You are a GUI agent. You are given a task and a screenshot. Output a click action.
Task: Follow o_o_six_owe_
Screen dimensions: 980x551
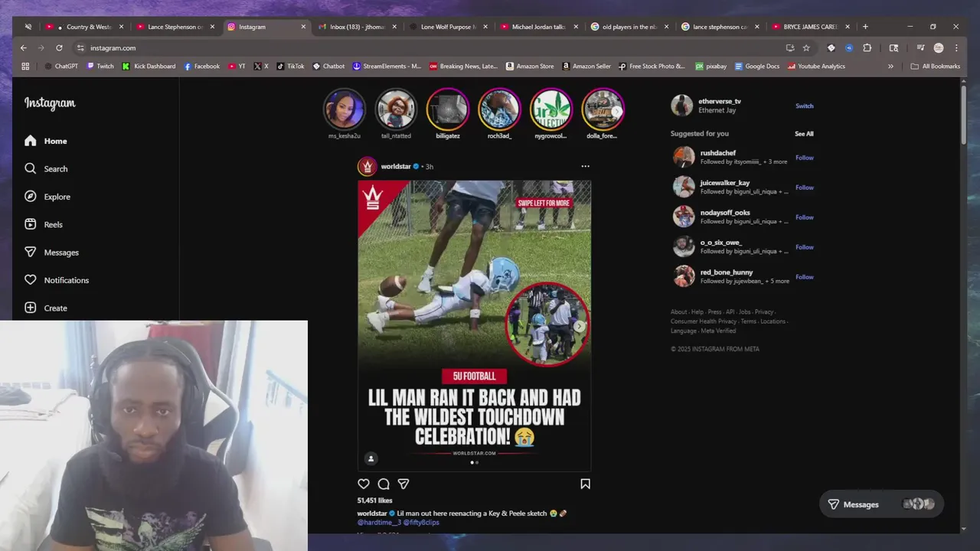pos(804,247)
